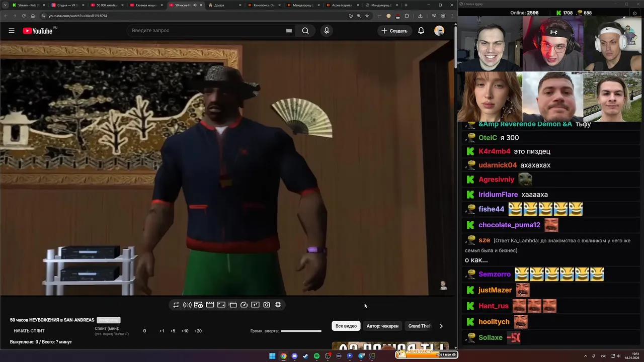Open Telegram from the taskbar
This screenshot has width=644, height=362.
[x=361, y=356]
